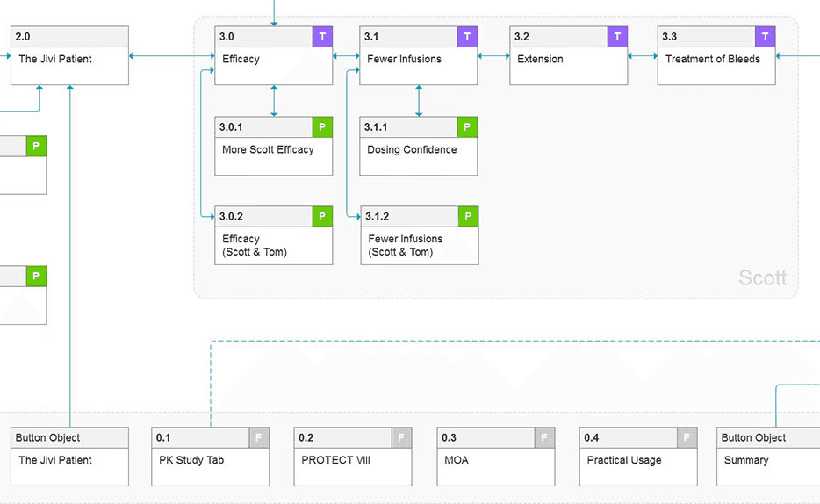The width and height of the screenshot is (820, 504).
Task: Click the PROTECT VIII card
Action: click(x=353, y=457)
